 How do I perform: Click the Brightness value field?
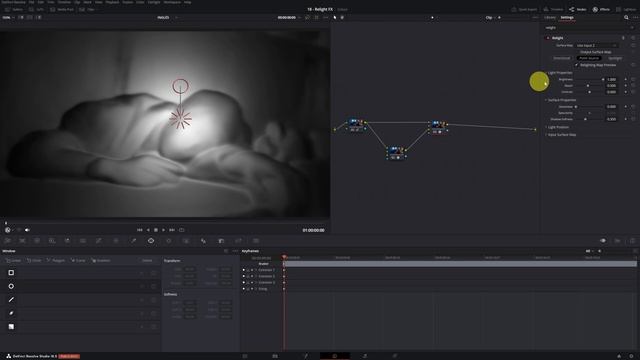click(x=611, y=79)
